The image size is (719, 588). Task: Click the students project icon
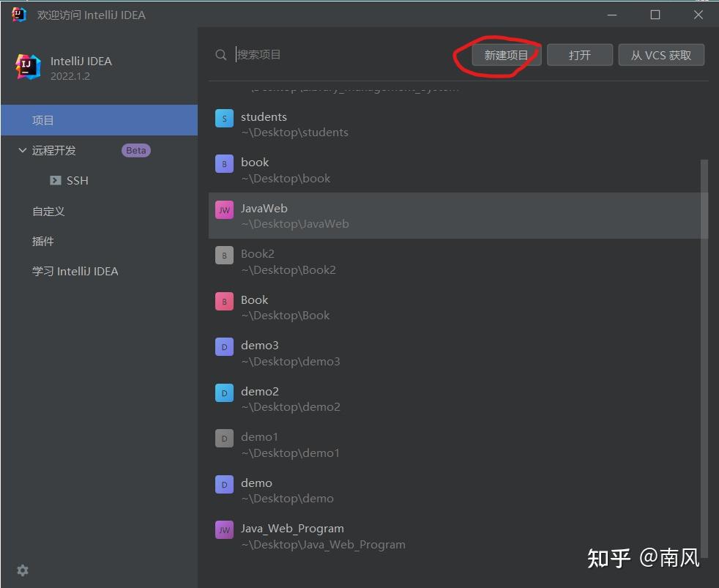point(224,119)
